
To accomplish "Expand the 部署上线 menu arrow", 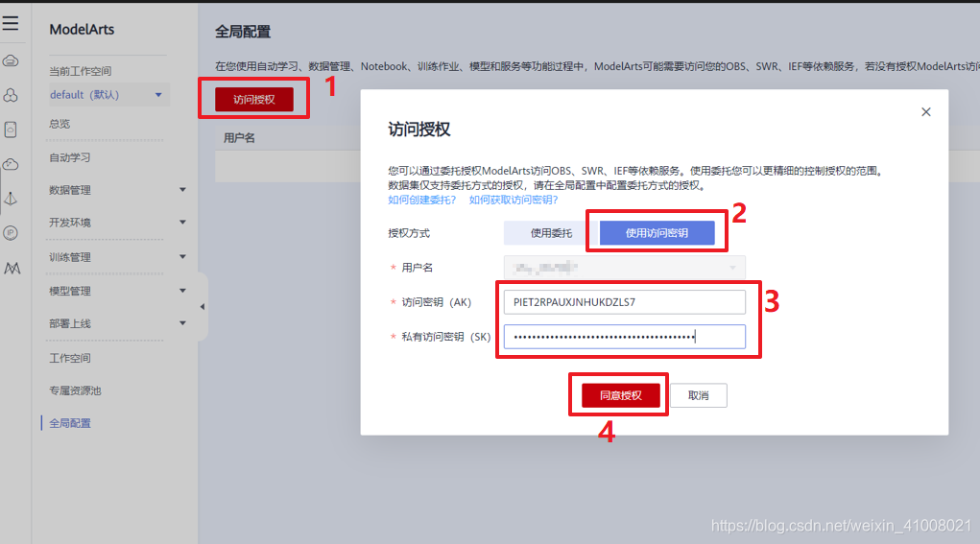I will point(182,323).
